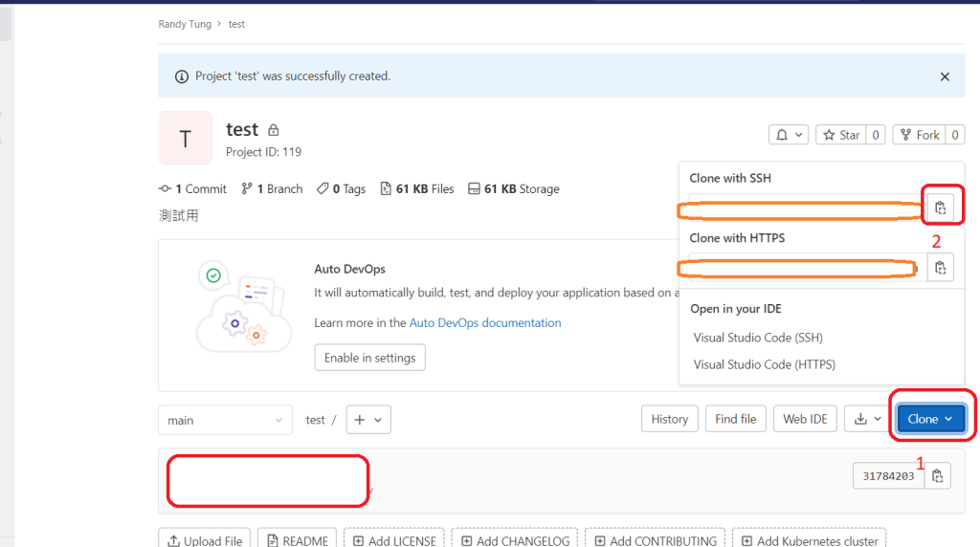Open the README button
This screenshot has width=980, height=547.
pyautogui.click(x=298, y=540)
